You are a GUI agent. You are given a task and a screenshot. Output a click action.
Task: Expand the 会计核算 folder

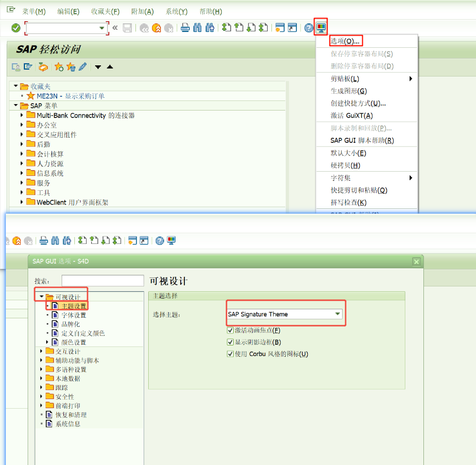[22, 154]
